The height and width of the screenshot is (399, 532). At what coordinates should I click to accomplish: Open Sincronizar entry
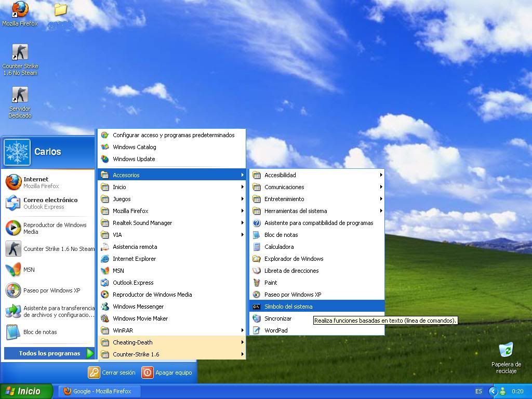point(317,318)
